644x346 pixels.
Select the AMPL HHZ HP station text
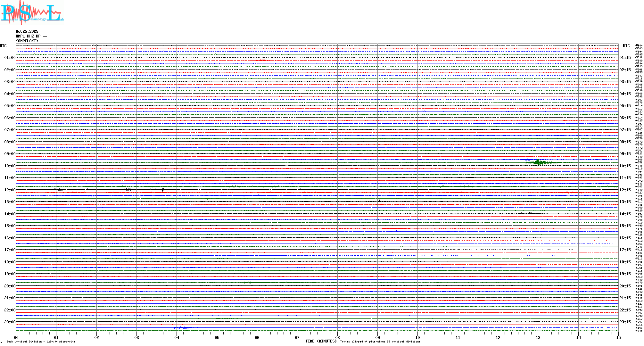(x=31, y=36)
